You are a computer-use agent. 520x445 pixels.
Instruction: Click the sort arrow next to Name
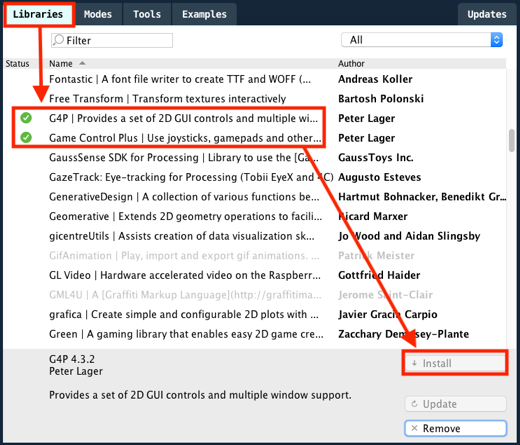click(x=82, y=63)
